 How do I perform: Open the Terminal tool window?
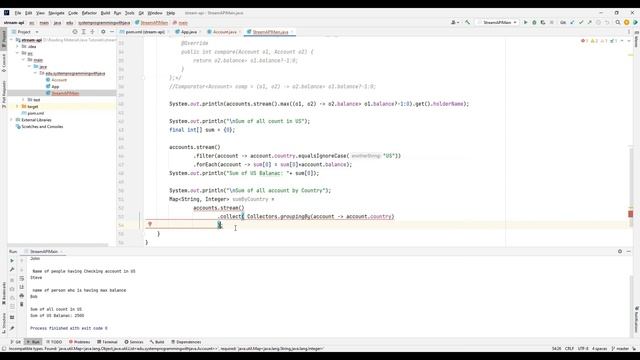pos(107,342)
